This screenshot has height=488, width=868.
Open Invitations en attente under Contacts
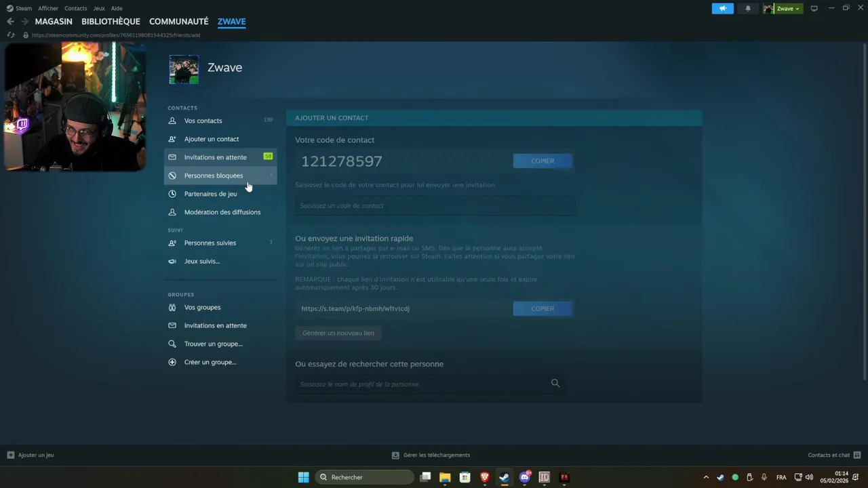pyautogui.click(x=220, y=157)
